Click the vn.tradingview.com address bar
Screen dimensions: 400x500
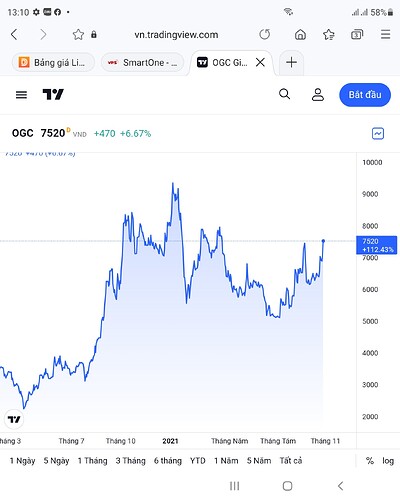click(176, 35)
